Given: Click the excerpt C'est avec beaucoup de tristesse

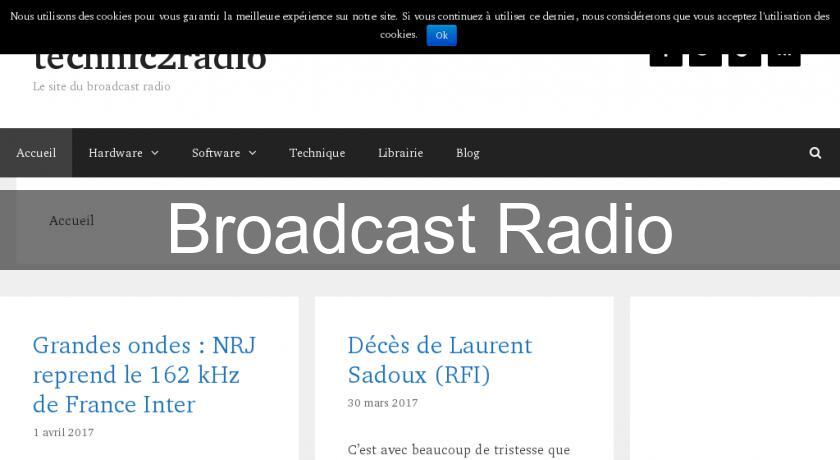Looking at the screenshot, I should tap(459, 450).
